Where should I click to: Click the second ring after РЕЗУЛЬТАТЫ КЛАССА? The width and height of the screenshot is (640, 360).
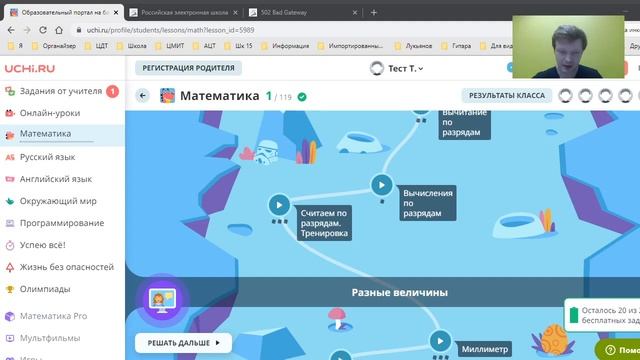[585, 96]
